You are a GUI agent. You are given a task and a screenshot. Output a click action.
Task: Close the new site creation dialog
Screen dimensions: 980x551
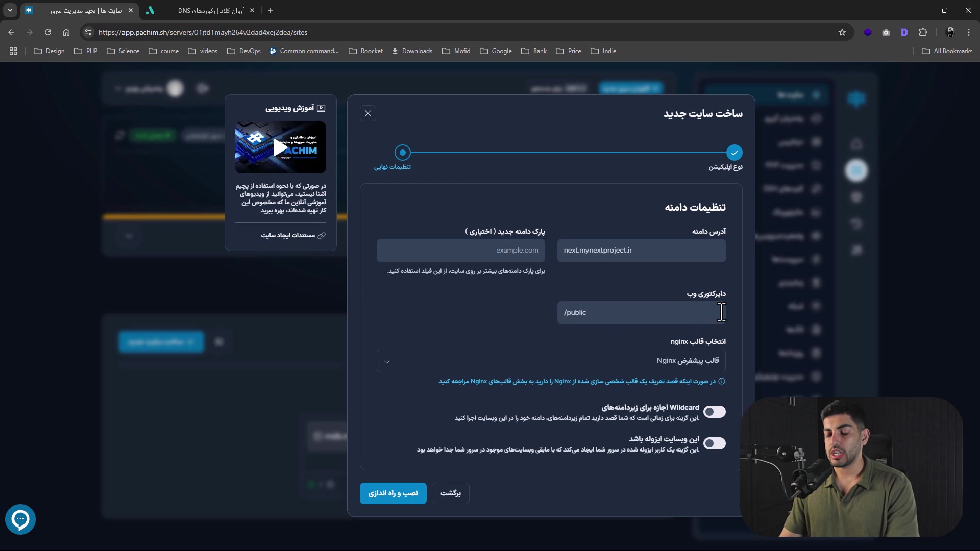367,113
